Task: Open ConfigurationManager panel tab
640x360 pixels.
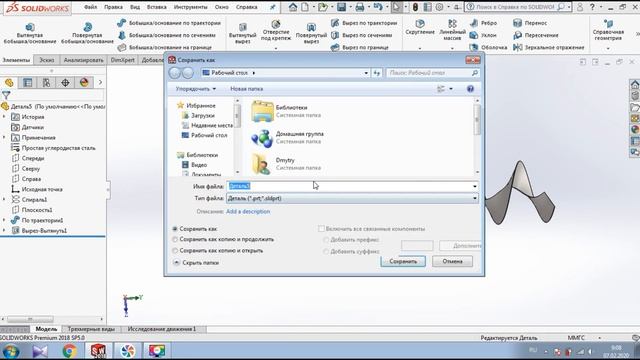Action: [x=47, y=82]
